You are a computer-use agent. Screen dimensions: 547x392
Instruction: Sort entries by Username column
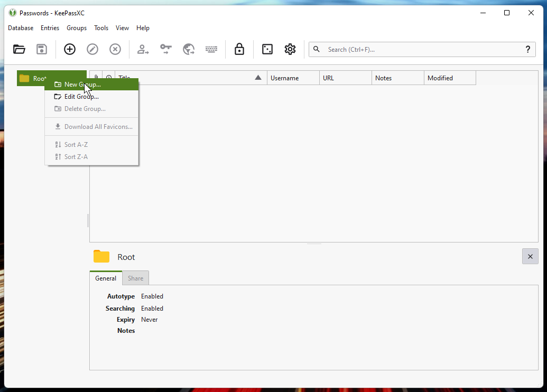[293, 78]
